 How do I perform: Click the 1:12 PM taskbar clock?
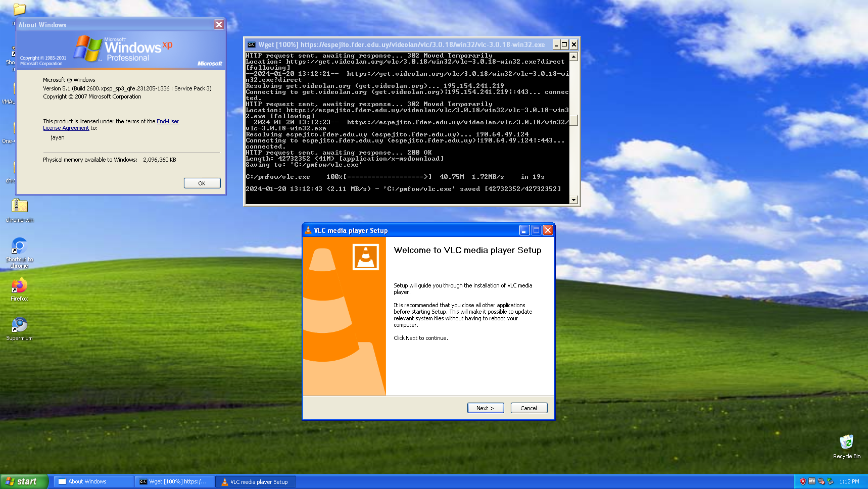(849, 481)
